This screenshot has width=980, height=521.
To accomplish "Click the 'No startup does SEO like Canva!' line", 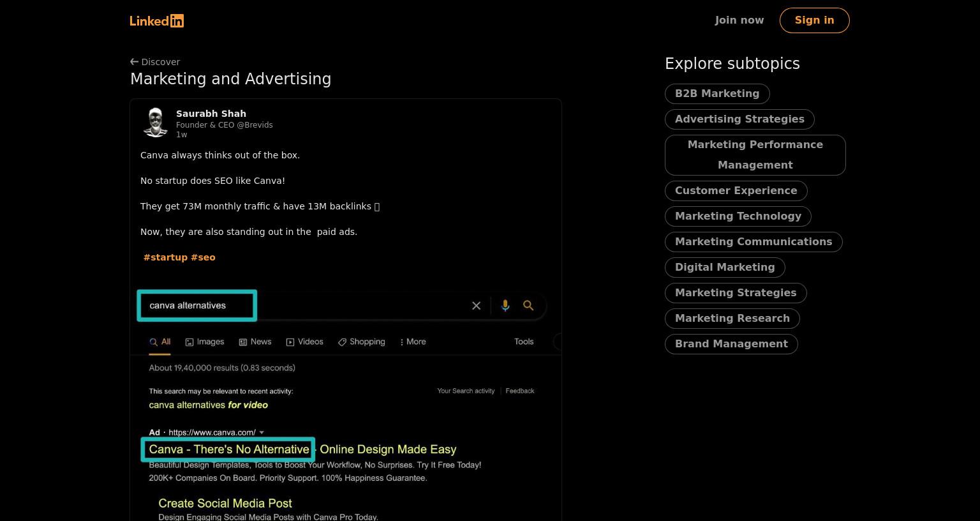I will pyautogui.click(x=212, y=181).
